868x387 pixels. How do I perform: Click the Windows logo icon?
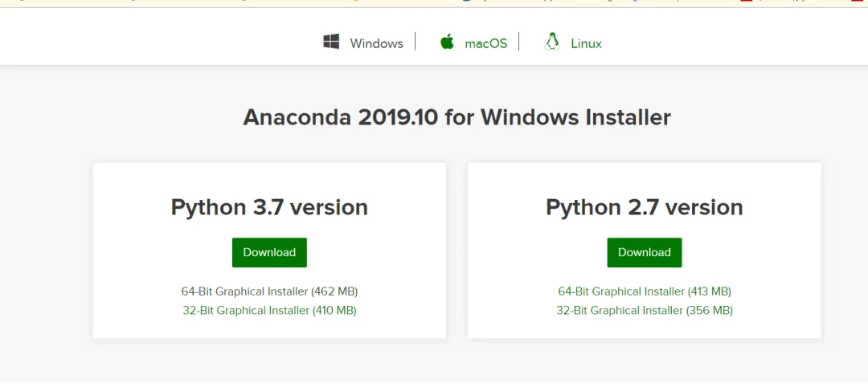click(x=331, y=42)
